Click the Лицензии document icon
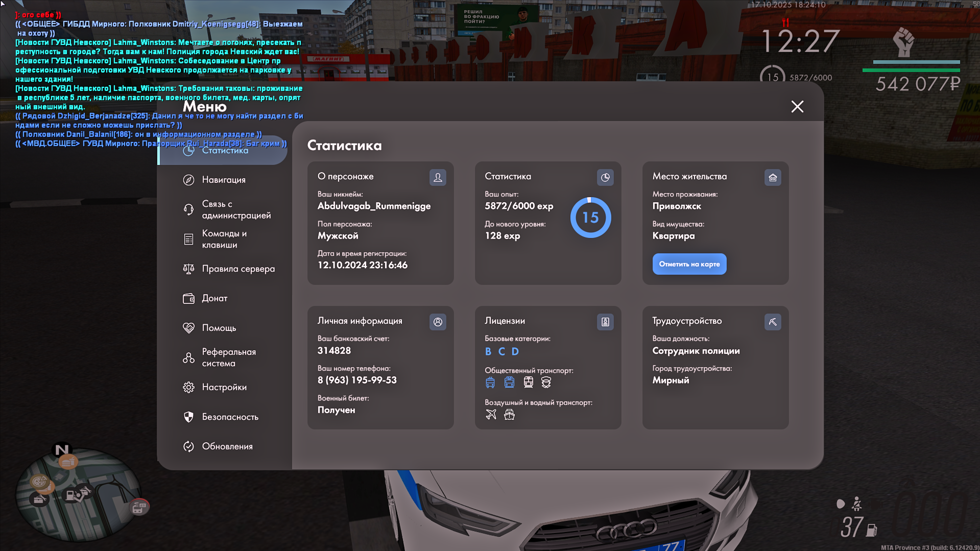Screen dimensions: 980x551 pos(605,322)
